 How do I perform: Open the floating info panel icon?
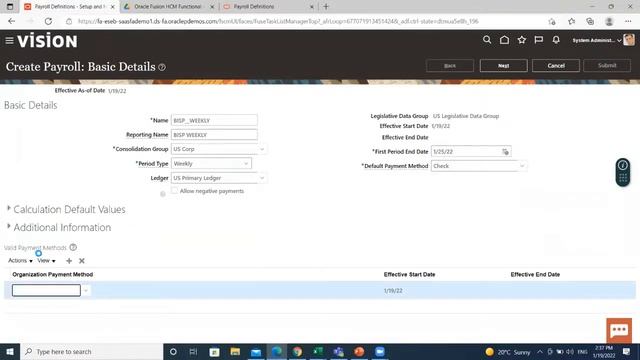pos(623,165)
